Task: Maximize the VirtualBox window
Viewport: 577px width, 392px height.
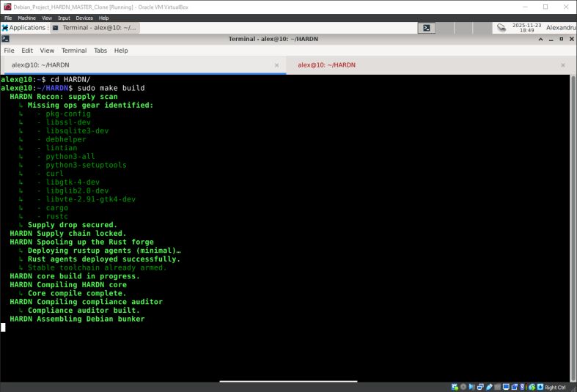Action: point(545,7)
